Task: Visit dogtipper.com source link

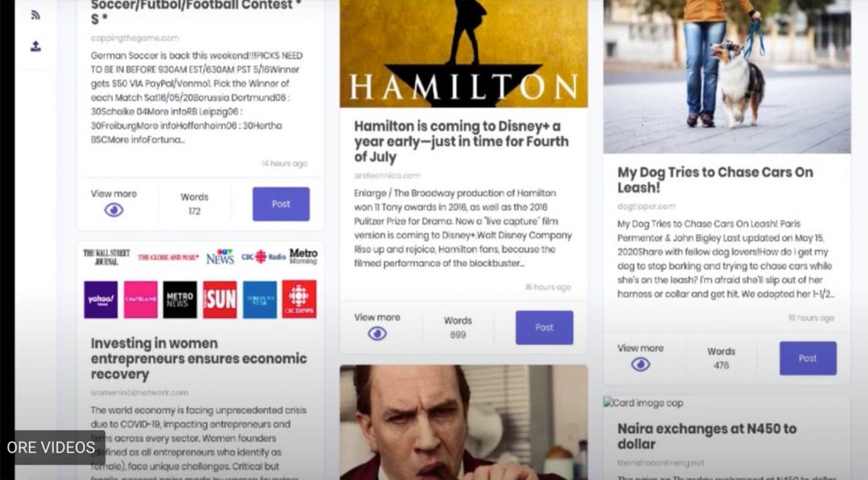Action: pos(646,206)
